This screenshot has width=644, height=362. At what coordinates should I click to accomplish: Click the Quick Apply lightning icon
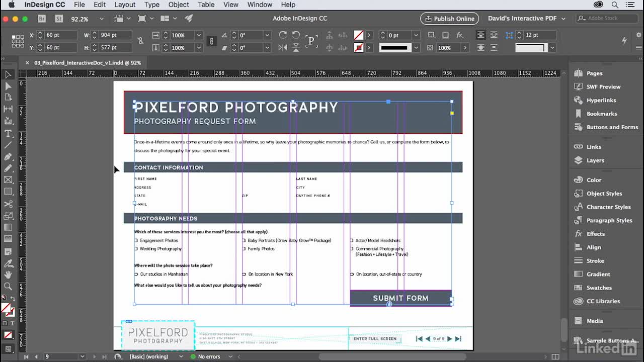click(624, 41)
